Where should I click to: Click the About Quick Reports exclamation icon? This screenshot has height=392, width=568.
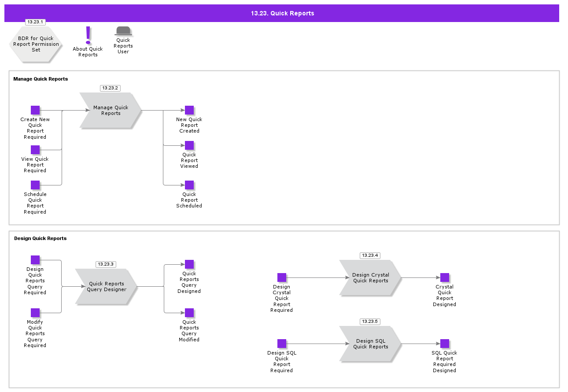click(x=88, y=35)
